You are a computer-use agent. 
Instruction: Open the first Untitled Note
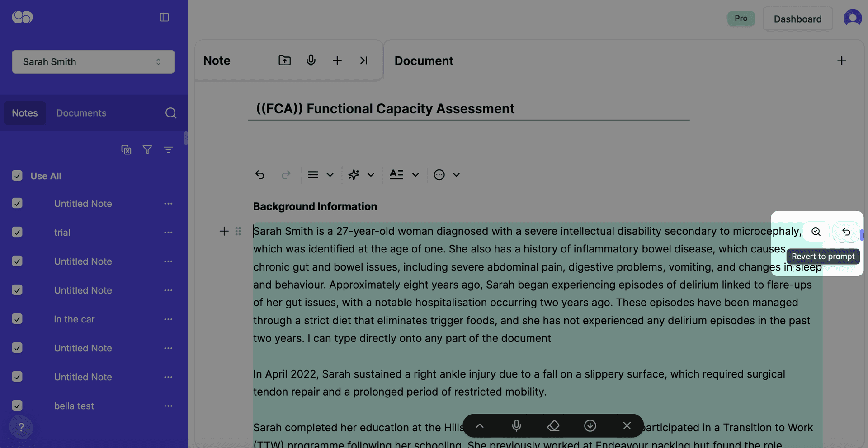click(x=83, y=204)
